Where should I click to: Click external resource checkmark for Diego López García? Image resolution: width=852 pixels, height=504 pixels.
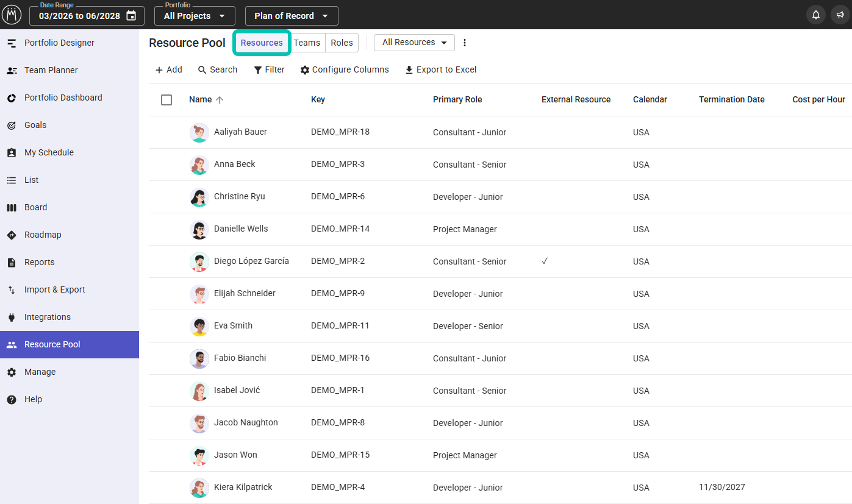(545, 261)
